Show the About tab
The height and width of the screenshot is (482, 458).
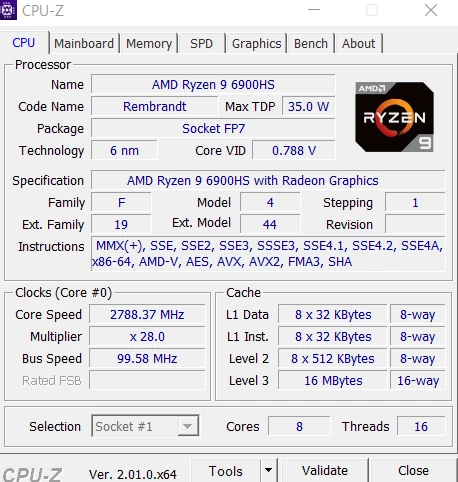pyautogui.click(x=359, y=43)
